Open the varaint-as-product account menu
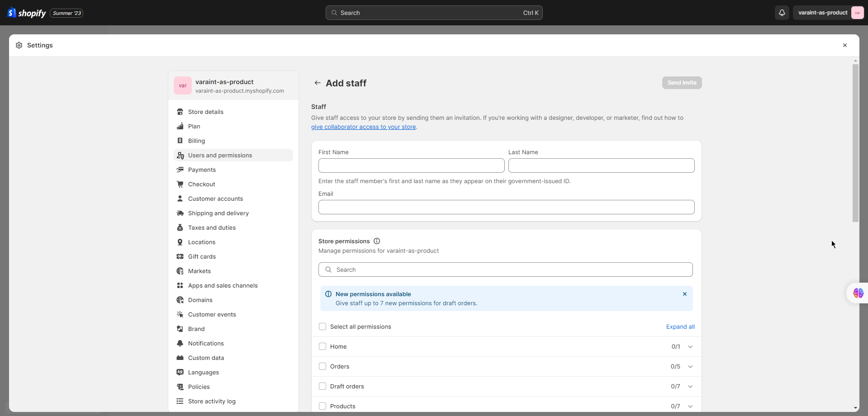 (829, 13)
